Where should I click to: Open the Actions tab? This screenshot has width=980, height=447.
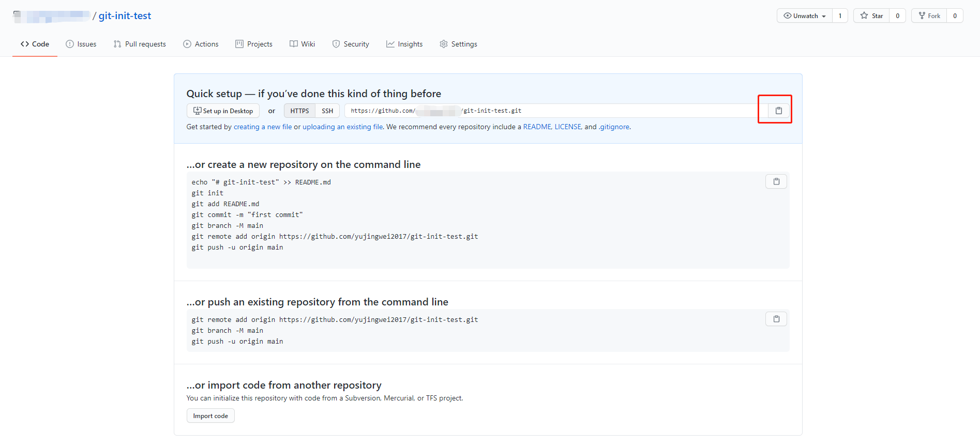coord(201,44)
